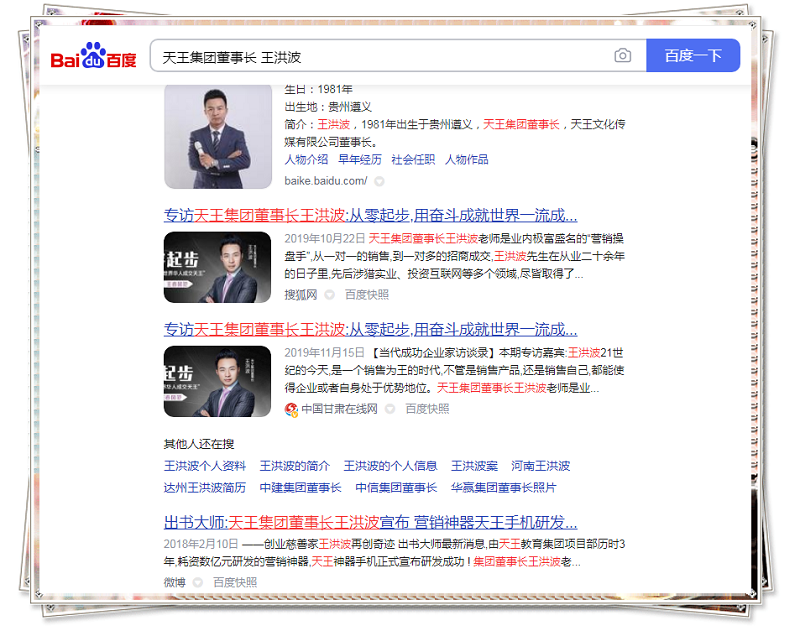Open the 人物介绍 section link
The width and height of the screenshot is (800, 631).
point(306,160)
